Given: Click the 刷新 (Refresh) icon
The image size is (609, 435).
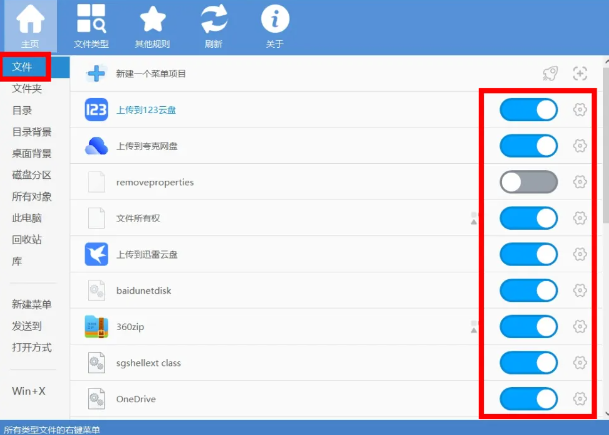Looking at the screenshot, I should 214,25.
